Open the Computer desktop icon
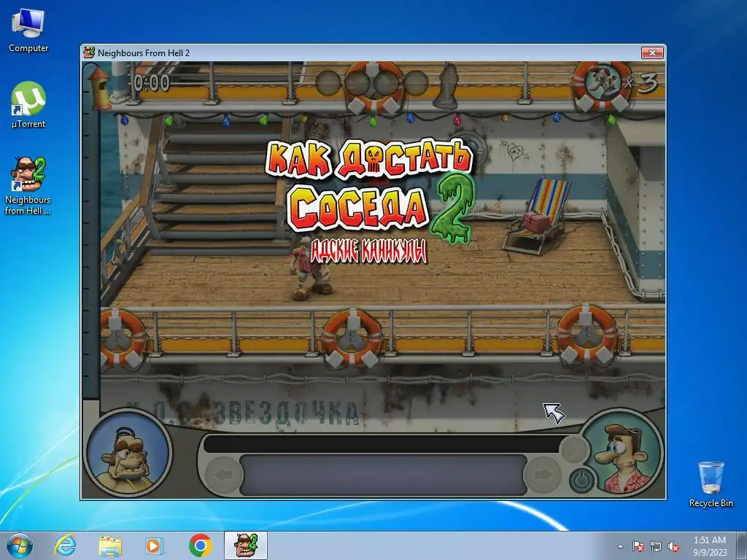The height and width of the screenshot is (560, 747). (x=28, y=30)
